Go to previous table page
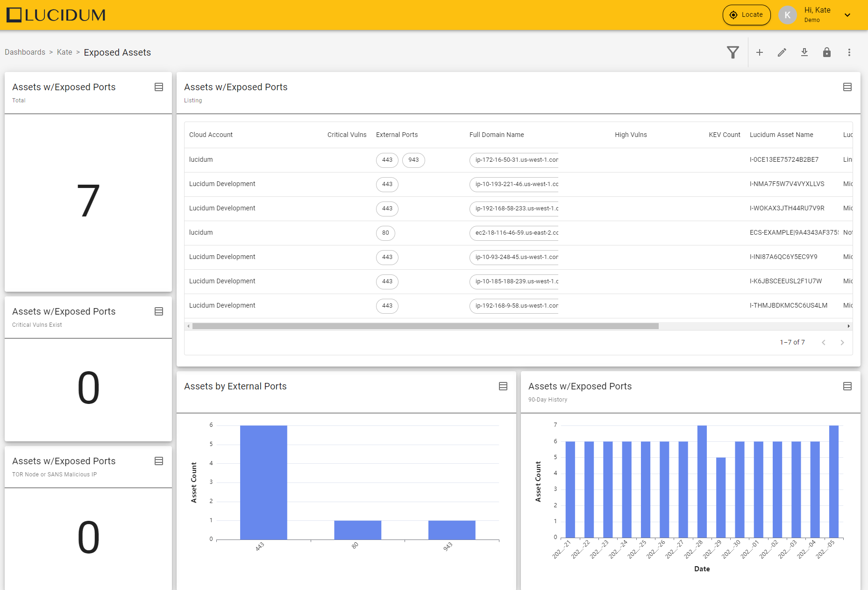 [824, 343]
